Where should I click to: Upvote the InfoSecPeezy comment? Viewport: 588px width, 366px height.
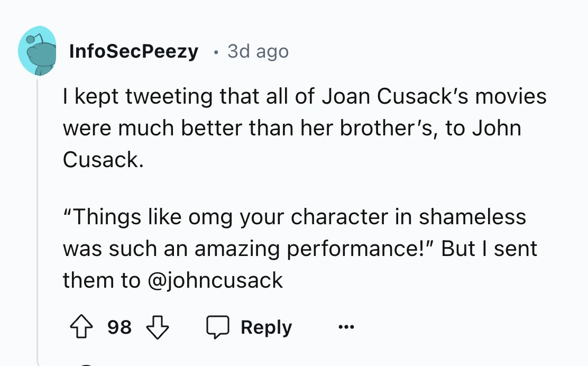[80, 327]
